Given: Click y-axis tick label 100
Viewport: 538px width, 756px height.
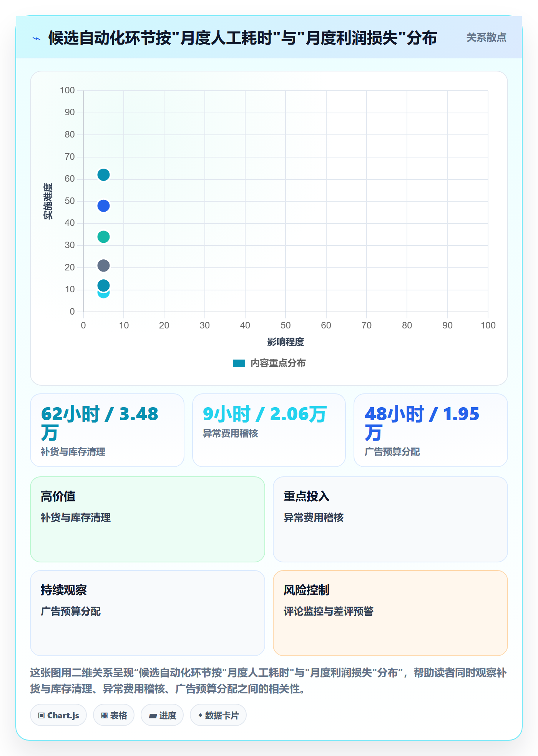Looking at the screenshot, I should (x=67, y=90).
